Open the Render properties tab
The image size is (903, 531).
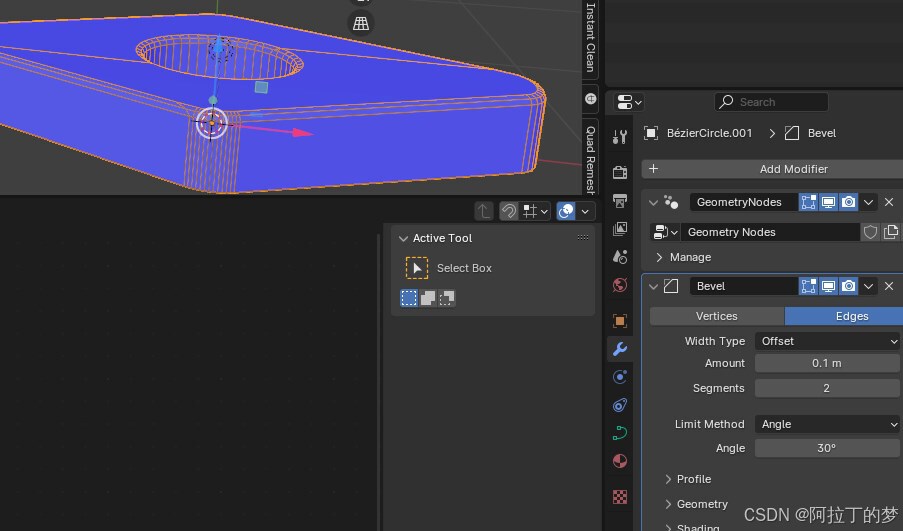click(x=620, y=172)
